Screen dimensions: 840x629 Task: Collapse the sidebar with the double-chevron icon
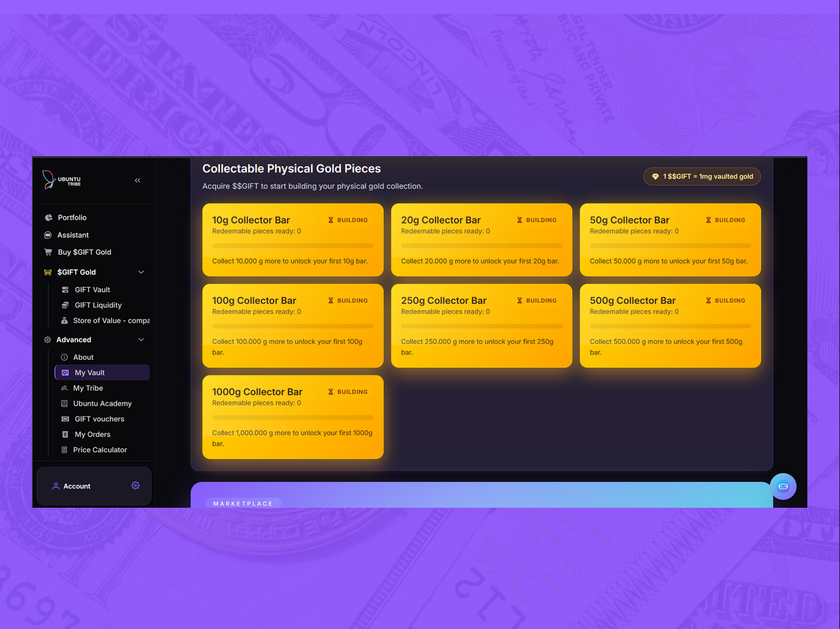[138, 181]
